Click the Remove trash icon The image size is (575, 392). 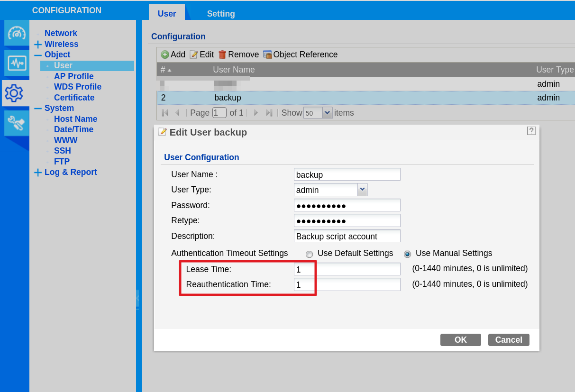[x=222, y=55]
